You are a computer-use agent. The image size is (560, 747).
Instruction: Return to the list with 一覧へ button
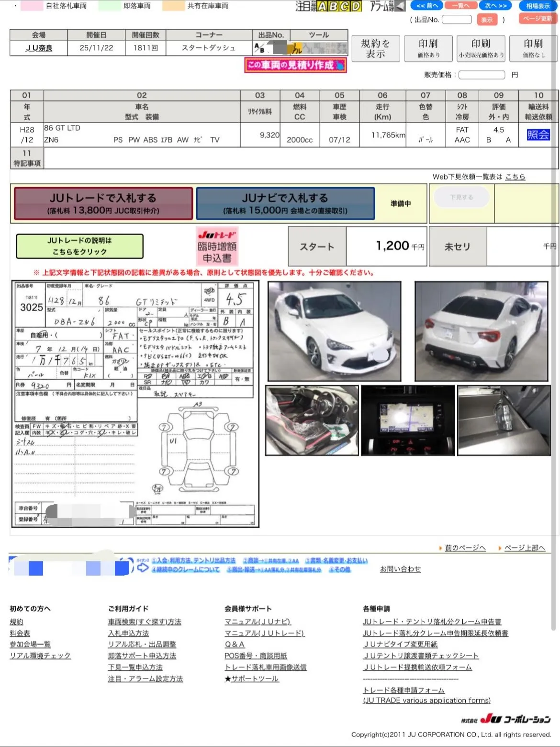(x=460, y=6)
